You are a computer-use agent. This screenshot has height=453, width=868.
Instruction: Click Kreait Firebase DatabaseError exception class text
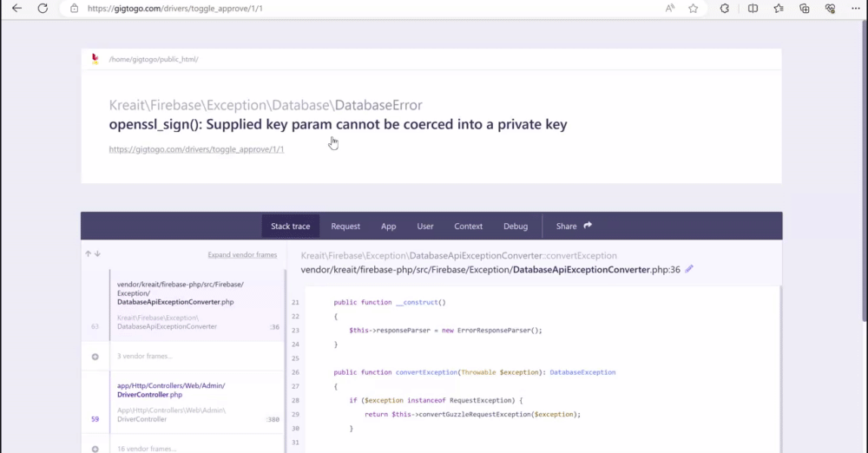[x=266, y=105]
